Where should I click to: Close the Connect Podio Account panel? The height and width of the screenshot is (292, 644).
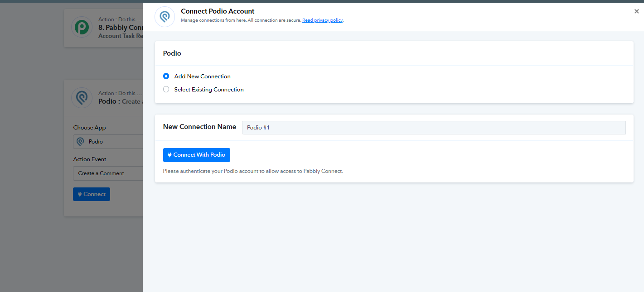point(636,12)
